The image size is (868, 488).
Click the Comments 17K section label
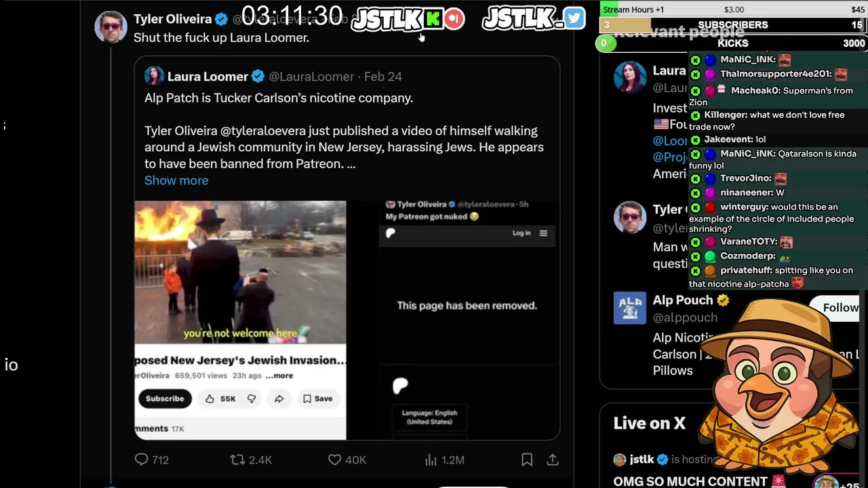click(159, 428)
